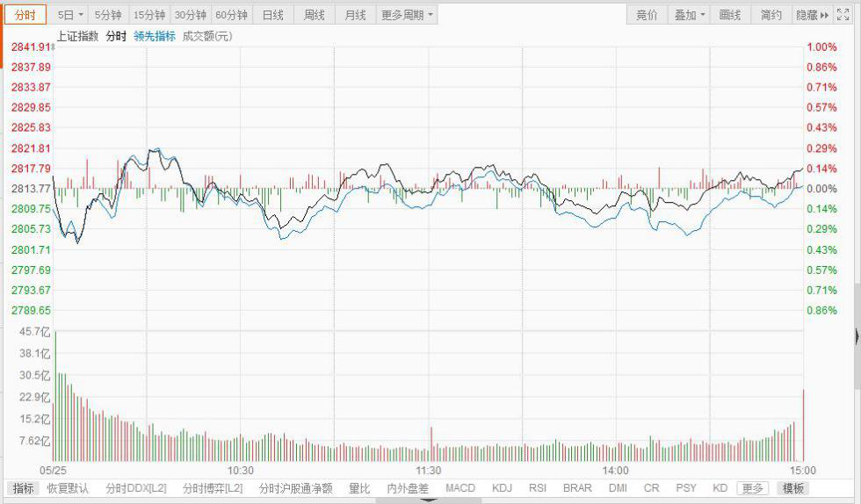The height and width of the screenshot is (504, 861).
Task: Click the right side panel expand arrow
Action: tap(857, 336)
